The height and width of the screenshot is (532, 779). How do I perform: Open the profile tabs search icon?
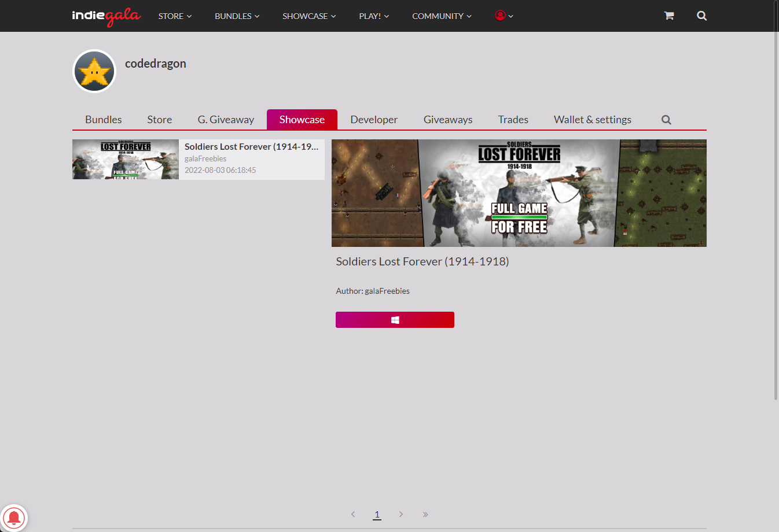click(x=666, y=120)
